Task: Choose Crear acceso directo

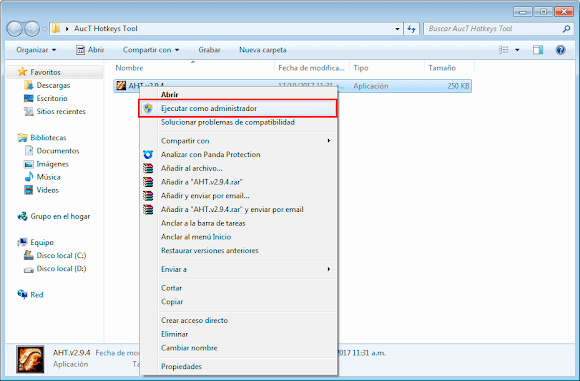Action: pos(239,320)
